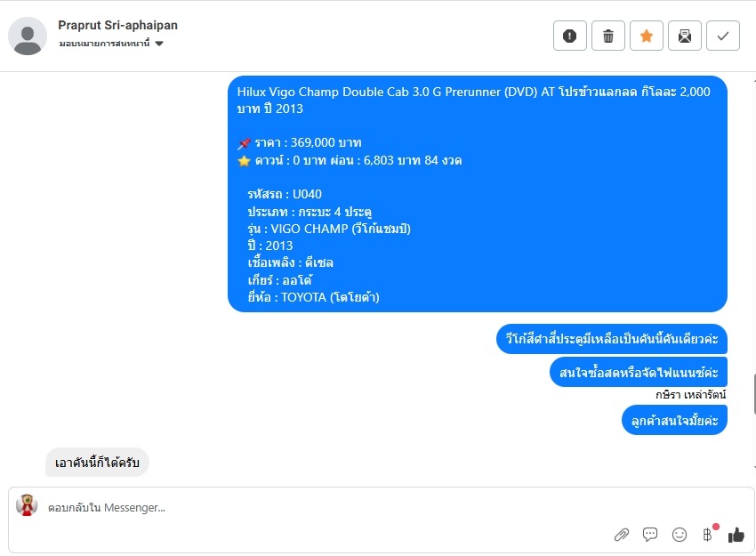Click the customer profile avatar

coord(28,36)
